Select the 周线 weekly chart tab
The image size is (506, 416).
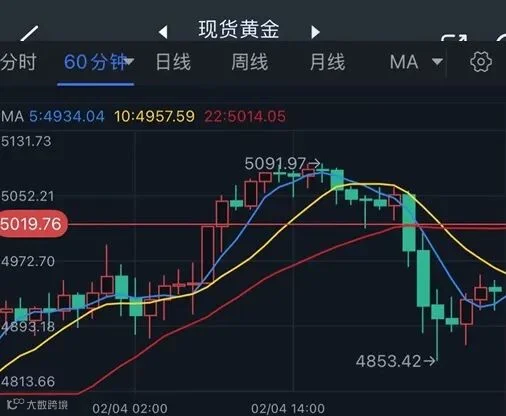click(250, 62)
